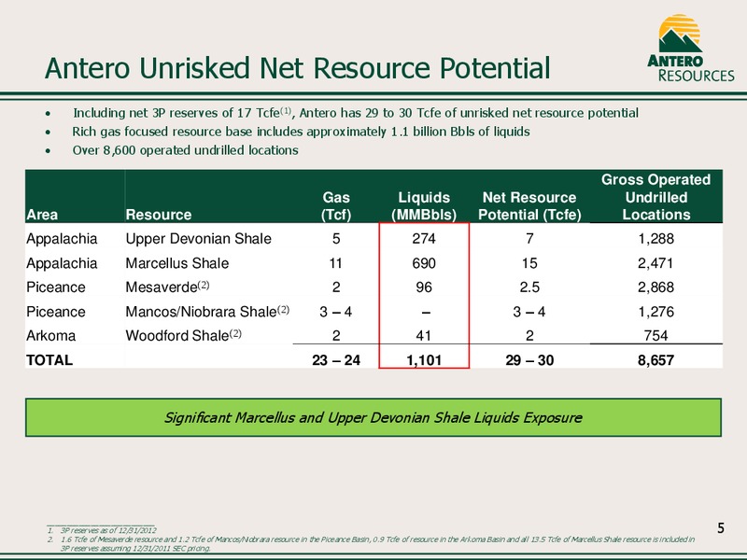The width and height of the screenshot is (747, 560).
Task: Select the 'Woodford Shale' cell
Action: (183, 335)
